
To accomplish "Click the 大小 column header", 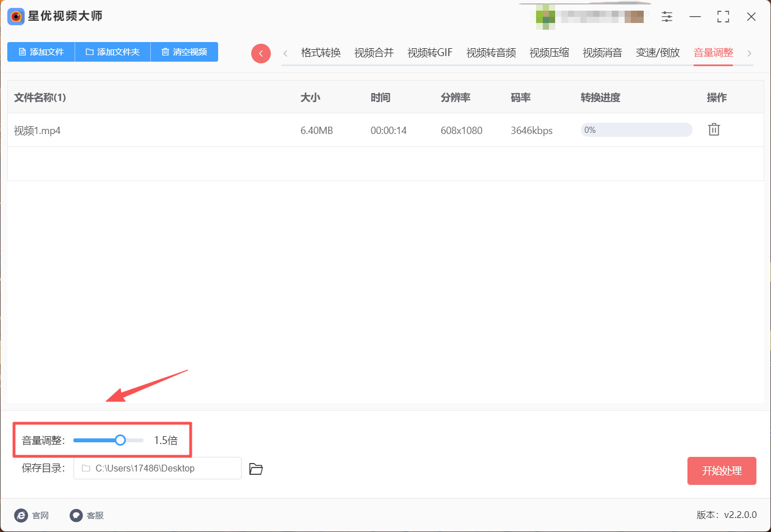I will click(310, 98).
